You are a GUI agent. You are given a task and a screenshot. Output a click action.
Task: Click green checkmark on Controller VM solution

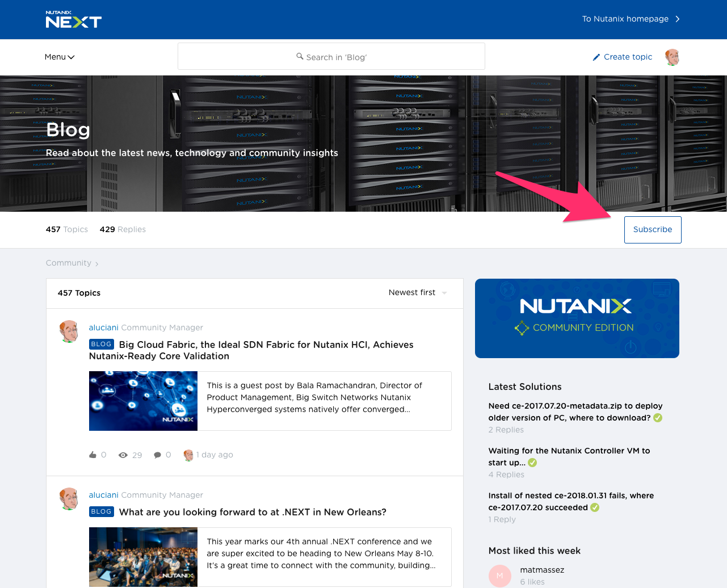[x=532, y=463]
